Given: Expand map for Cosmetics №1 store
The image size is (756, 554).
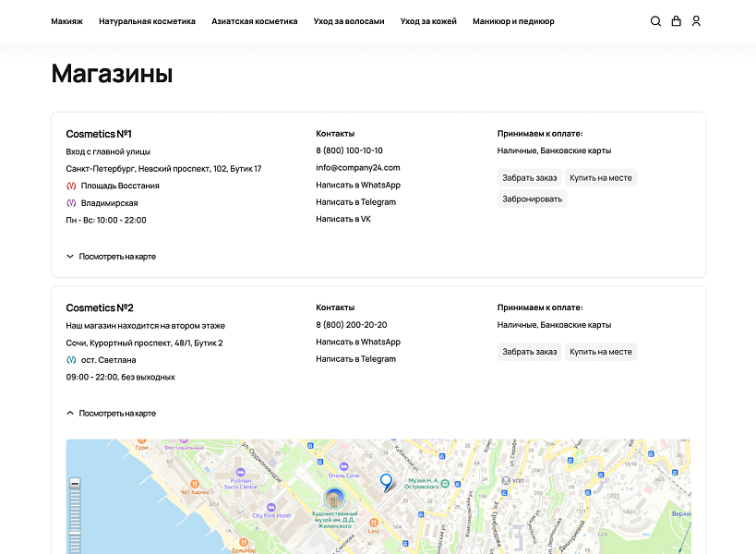Looking at the screenshot, I should coord(111,257).
